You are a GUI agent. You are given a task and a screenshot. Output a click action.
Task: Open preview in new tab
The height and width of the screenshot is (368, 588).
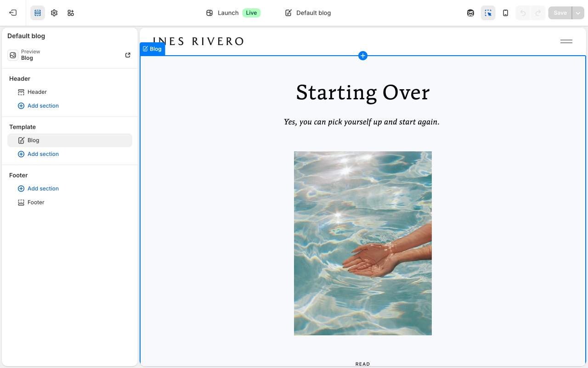pos(127,55)
